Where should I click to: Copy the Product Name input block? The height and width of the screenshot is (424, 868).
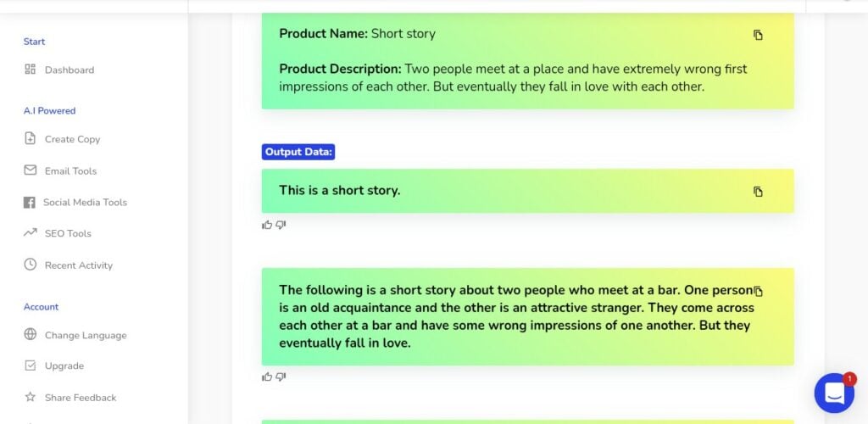click(758, 35)
